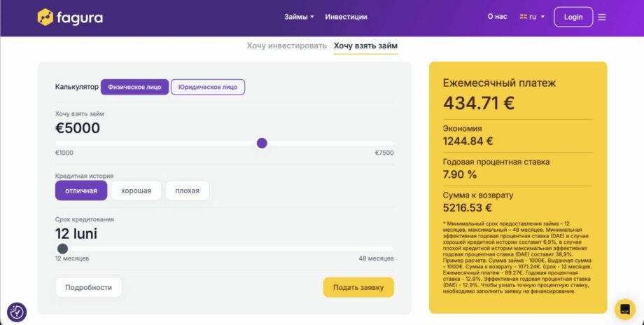This screenshot has width=644, height=325.
Task: Click the language flag icon
Action: 523,17
